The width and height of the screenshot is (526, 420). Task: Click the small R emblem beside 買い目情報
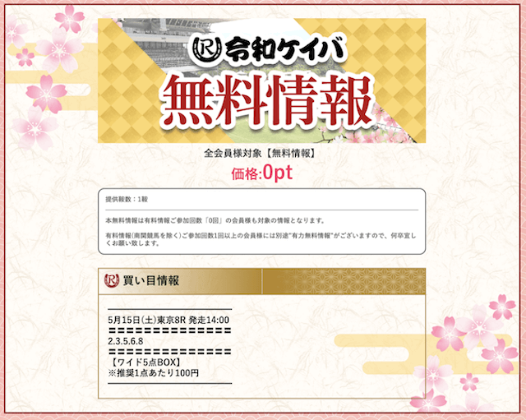pyautogui.click(x=112, y=280)
